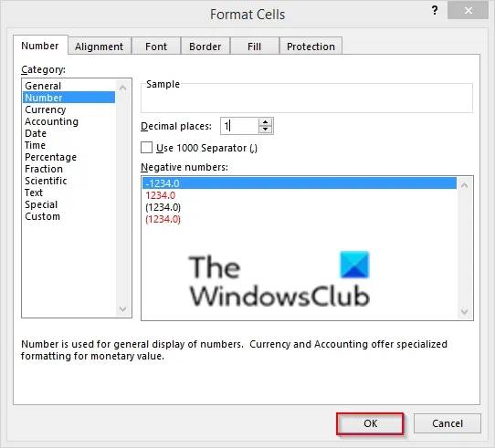495x448 pixels.
Task: Confirm with the OK button
Action: [370, 423]
